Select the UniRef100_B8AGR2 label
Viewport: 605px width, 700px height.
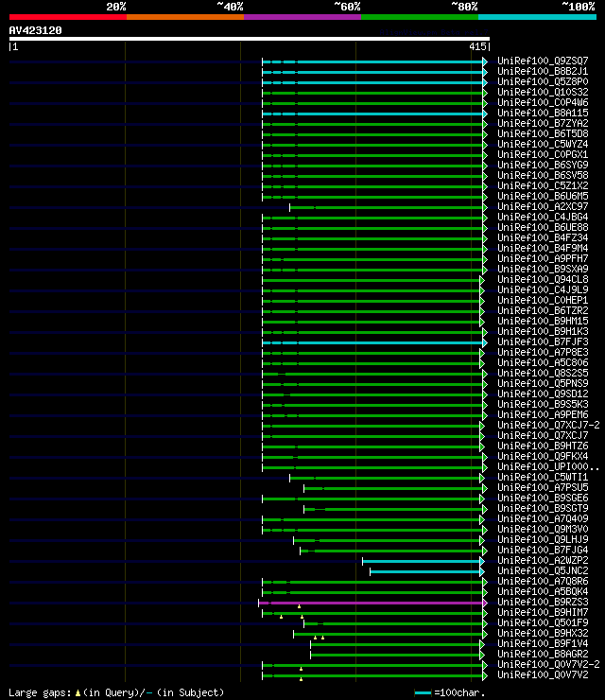pyautogui.click(x=543, y=654)
